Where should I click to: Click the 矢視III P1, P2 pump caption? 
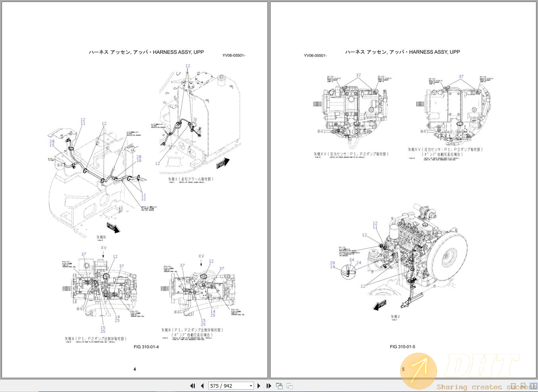click(x=96, y=339)
